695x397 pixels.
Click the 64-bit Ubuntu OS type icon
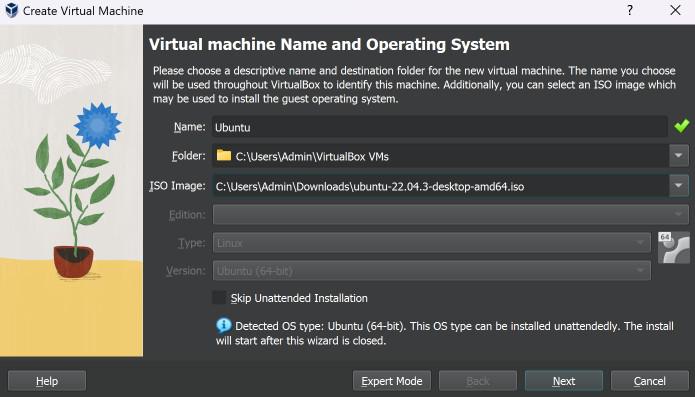(673, 247)
